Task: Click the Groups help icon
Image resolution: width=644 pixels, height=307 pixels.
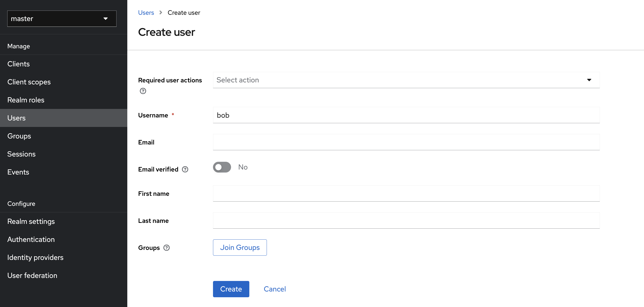Action: coord(166,248)
